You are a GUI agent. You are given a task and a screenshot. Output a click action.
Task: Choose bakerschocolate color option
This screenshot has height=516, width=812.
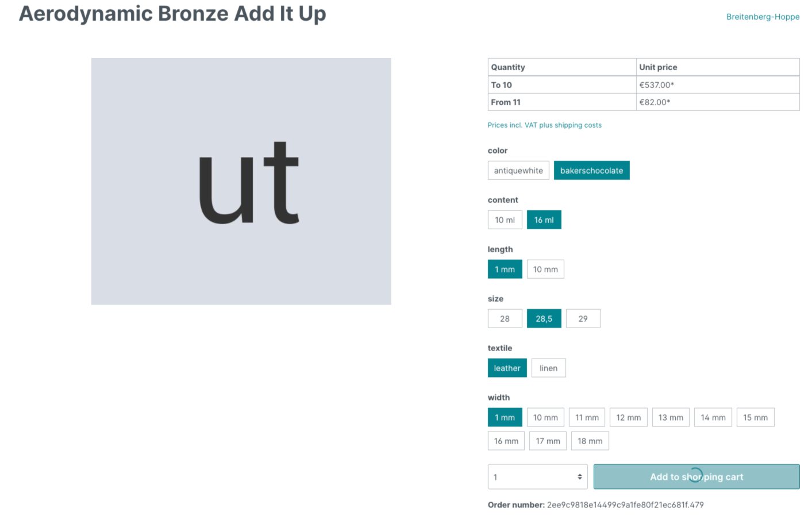[591, 171]
